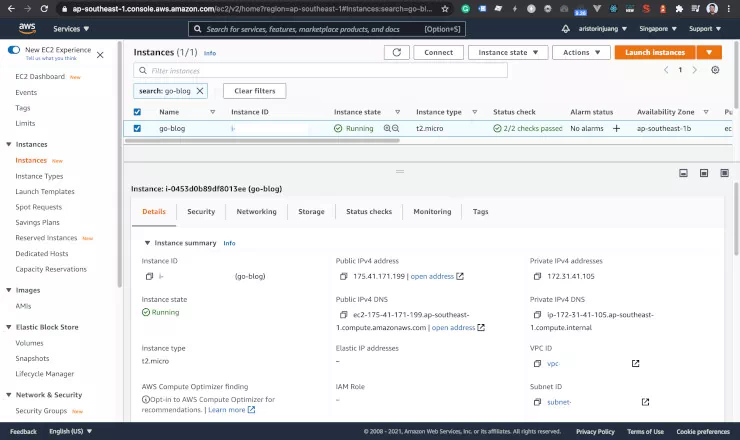Copy the Instance ID value
The width and height of the screenshot is (740, 440).
tap(149, 276)
